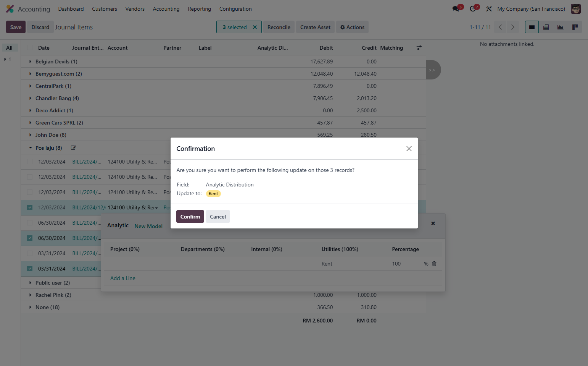Check the unselected 03/31/2024 row checkbox
This screenshot has width=588, height=366.
[x=30, y=253]
